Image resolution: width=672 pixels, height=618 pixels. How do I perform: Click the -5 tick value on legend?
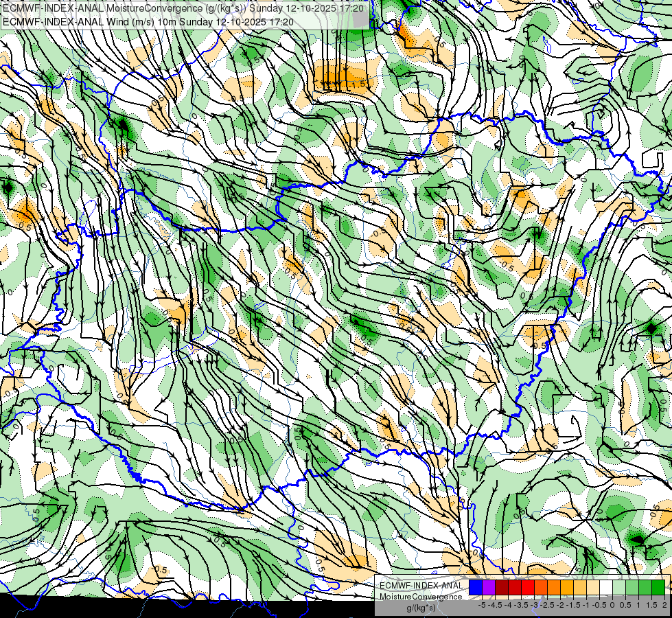click(x=482, y=605)
